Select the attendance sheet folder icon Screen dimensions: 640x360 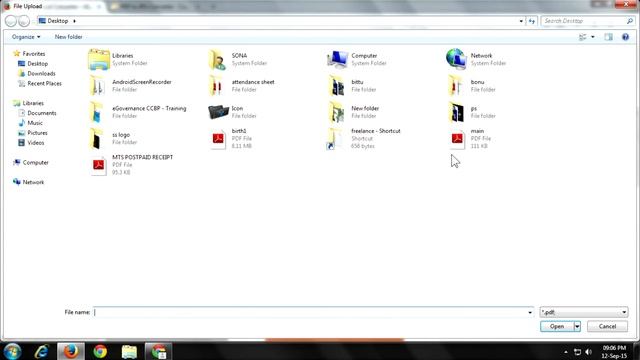[217, 86]
